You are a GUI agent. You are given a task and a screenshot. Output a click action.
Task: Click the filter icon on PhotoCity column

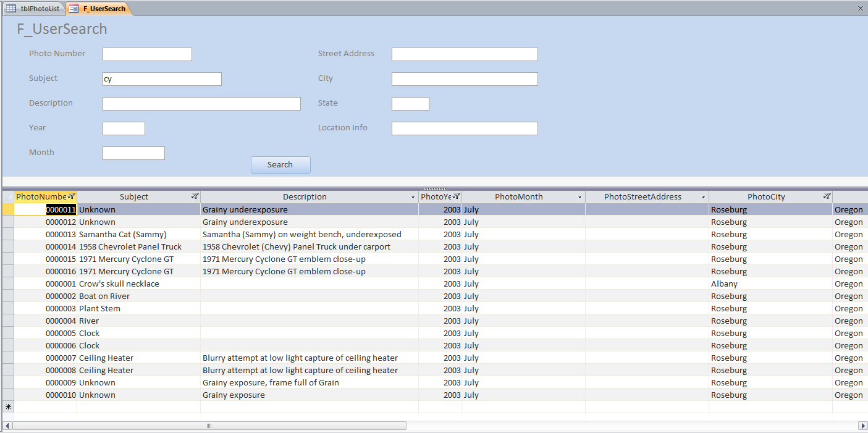pyautogui.click(x=827, y=196)
